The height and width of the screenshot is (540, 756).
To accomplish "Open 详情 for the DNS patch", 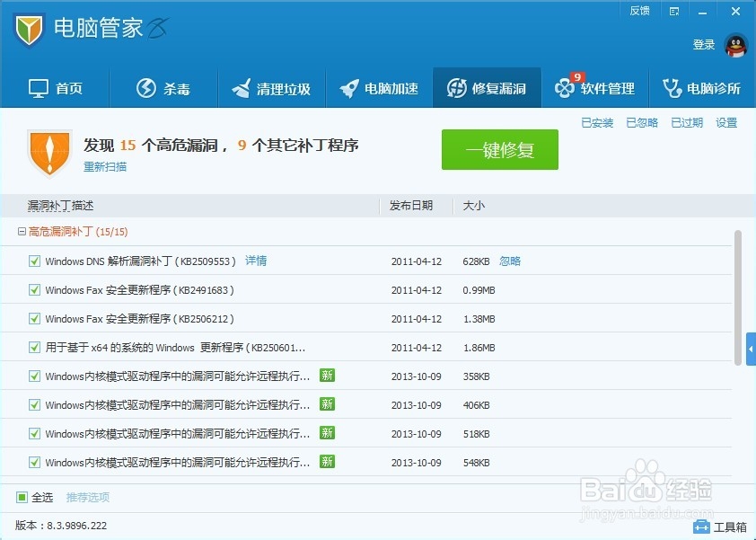I will (x=256, y=261).
